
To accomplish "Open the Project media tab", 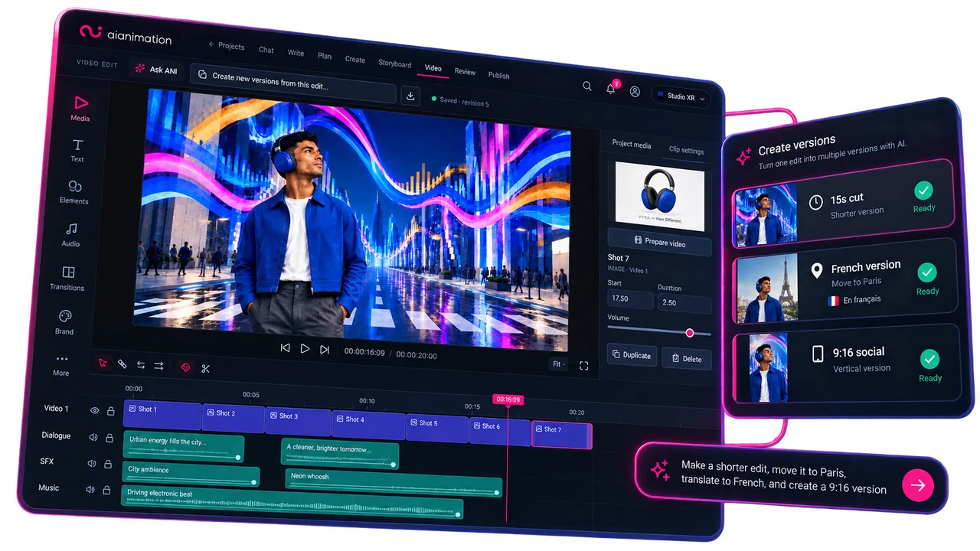I will click(x=632, y=145).
